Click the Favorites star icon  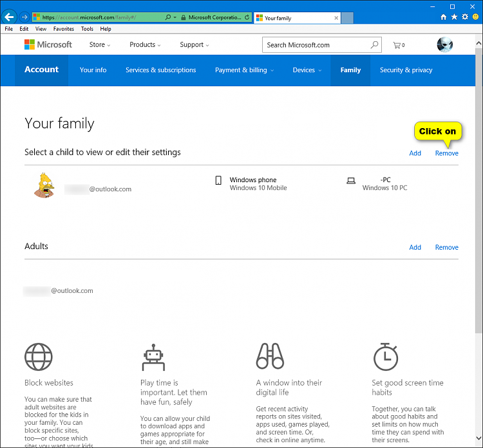tap(453, 17)
